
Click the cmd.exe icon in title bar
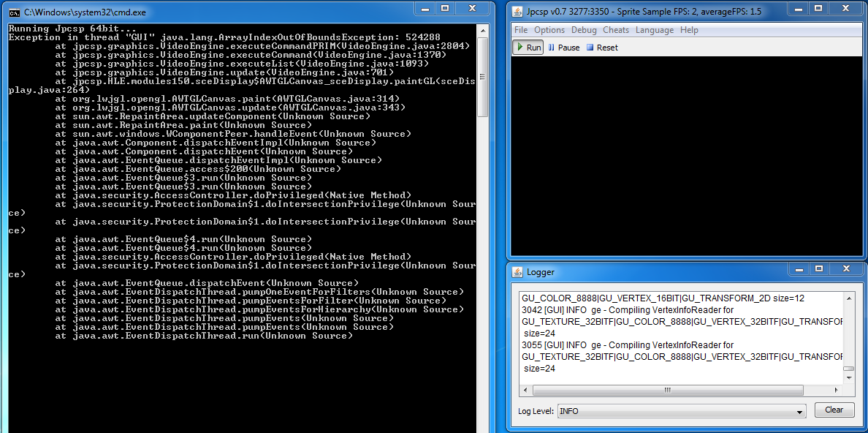pyautogui.click(x=15, y=12)
